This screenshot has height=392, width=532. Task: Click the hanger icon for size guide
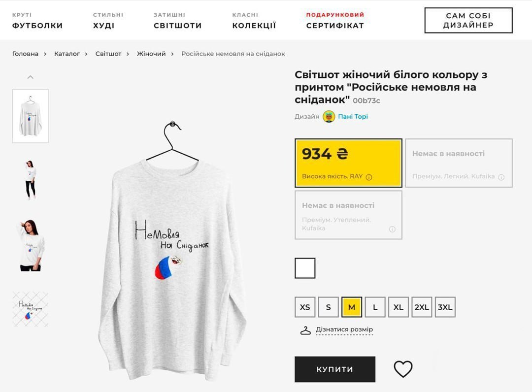click(x=305, y=330)
